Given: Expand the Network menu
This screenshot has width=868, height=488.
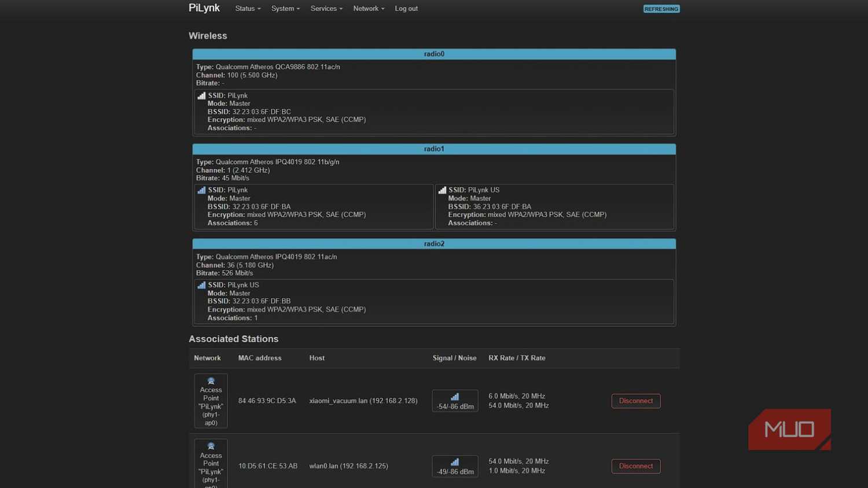Looking at the screenshot, I should [369, 9].
